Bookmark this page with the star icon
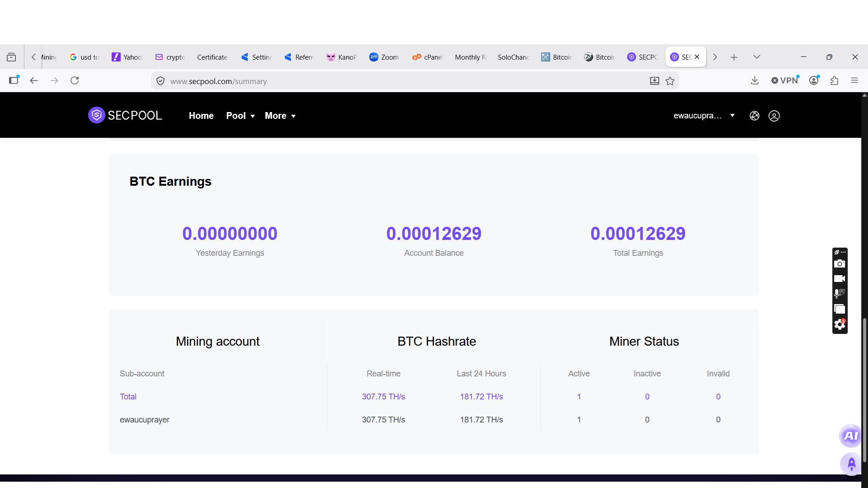The height and width of the screenshot is (488, 868). (x=670, y=81)
